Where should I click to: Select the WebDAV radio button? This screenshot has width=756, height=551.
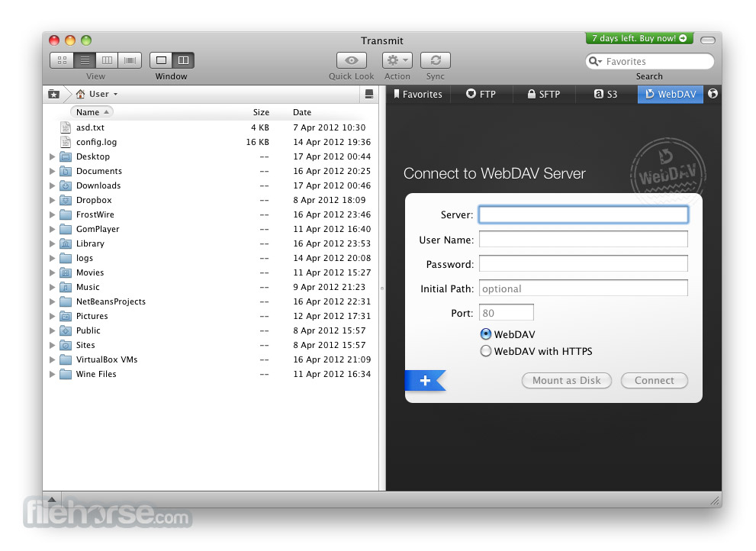pos(485,333)
